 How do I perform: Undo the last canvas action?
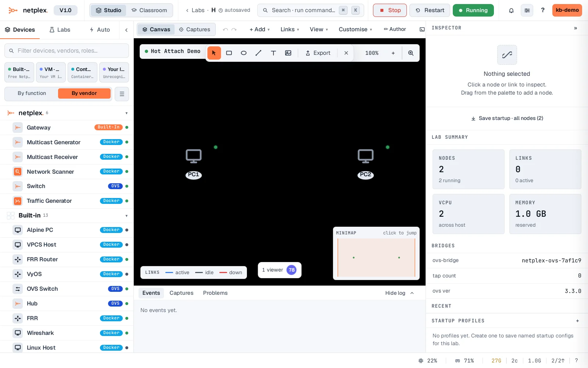[x=225, y=29]
